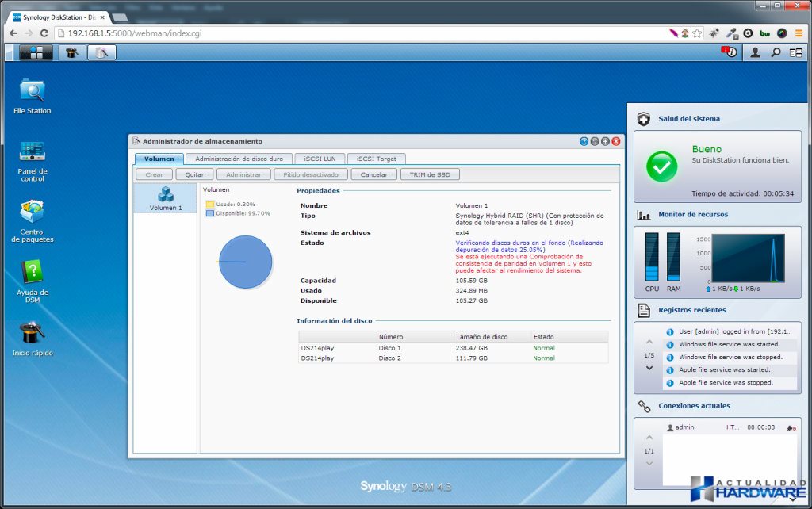This screenshot has width=812, height=509.
Task: Open File Station desktop icon
Action: [x=33, y=90]
